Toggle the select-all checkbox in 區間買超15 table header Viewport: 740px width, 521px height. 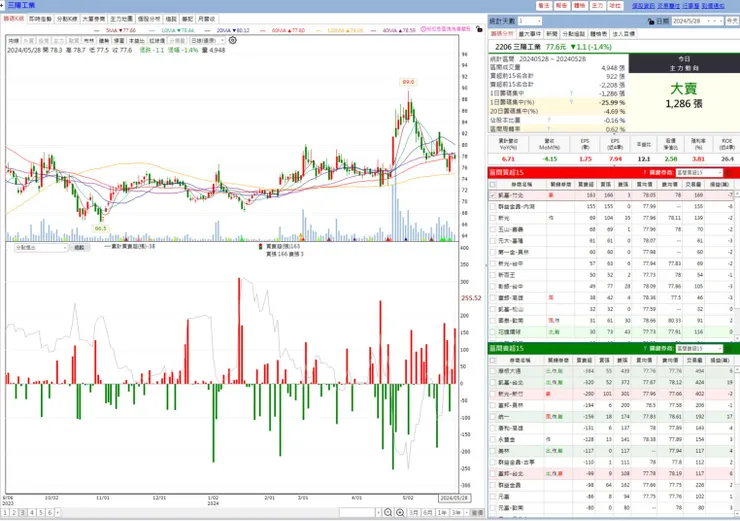point(493,184)
